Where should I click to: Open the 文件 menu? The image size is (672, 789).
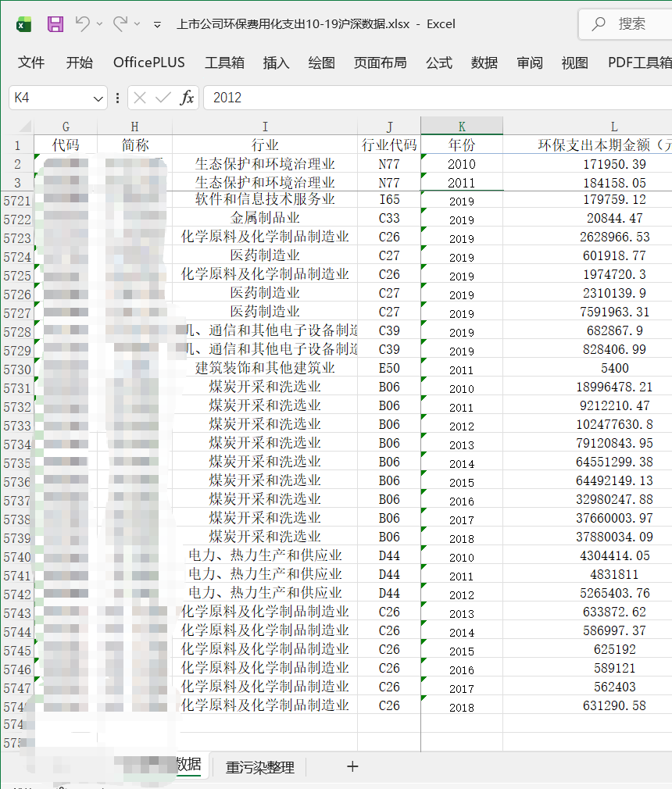click(x=31, y=62)
